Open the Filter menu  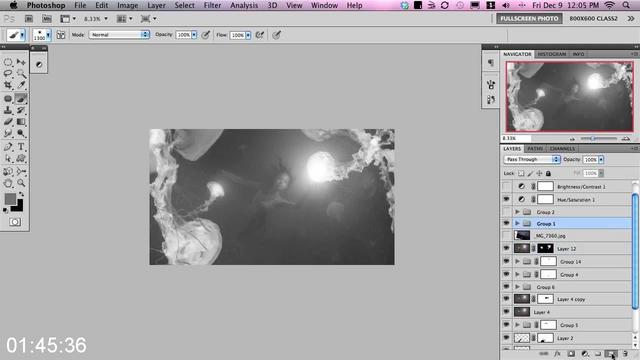pos(212,5)
